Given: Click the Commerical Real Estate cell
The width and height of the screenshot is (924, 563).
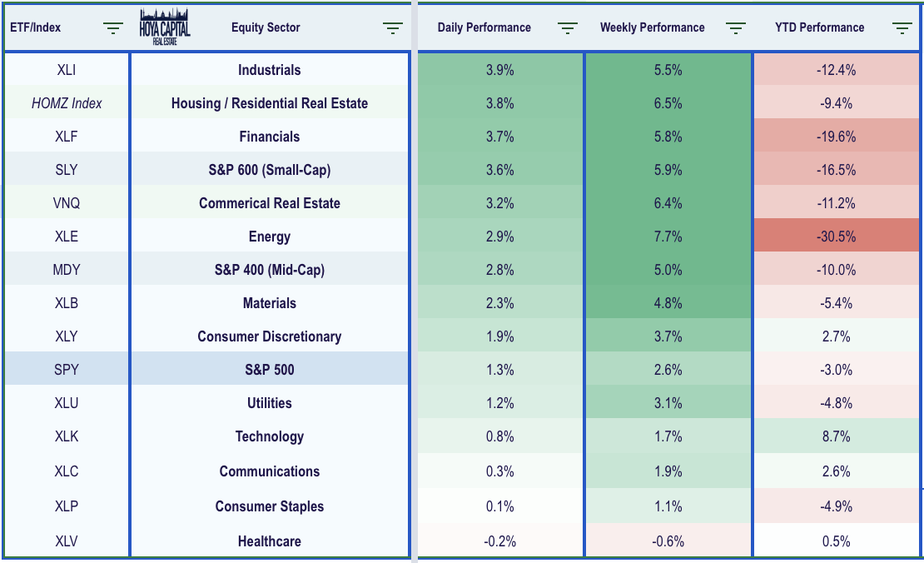Looking at the screenshot, I should click(x=269, y=203).
